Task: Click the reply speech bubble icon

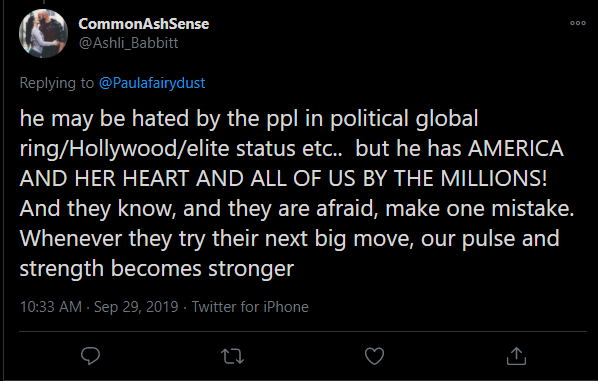Action: [x=90, y=356]
